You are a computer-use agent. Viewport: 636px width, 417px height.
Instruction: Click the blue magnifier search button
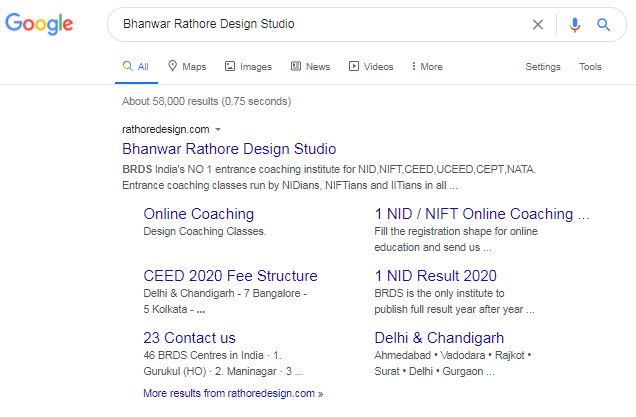click(x=604, y=24)
